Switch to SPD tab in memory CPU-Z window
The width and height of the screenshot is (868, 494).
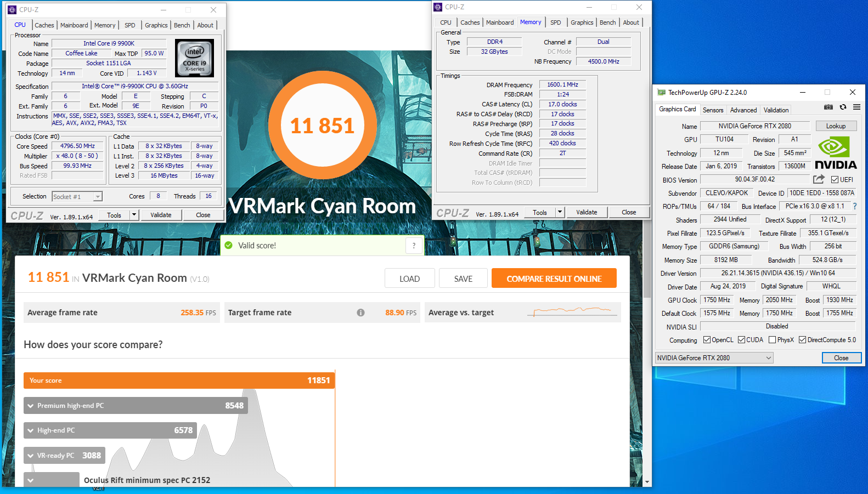coord(556,22)
